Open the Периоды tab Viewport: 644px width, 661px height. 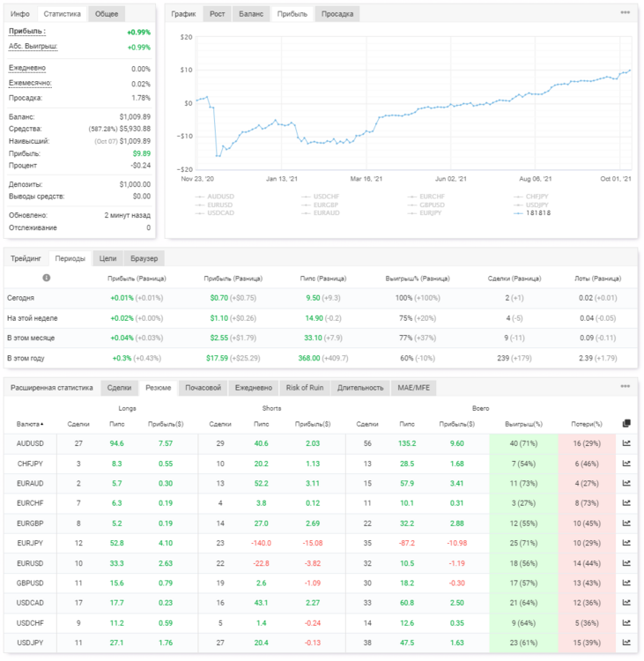click(70, 258)
